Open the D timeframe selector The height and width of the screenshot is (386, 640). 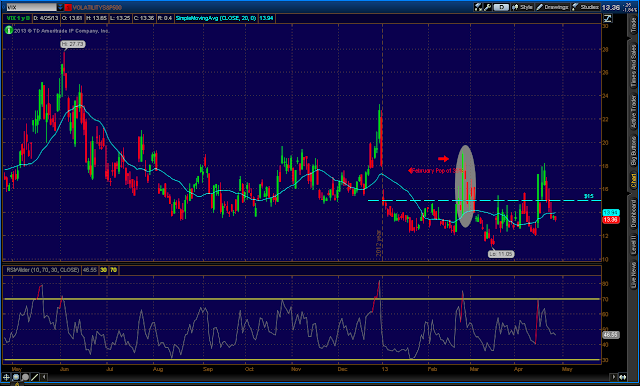501,7
